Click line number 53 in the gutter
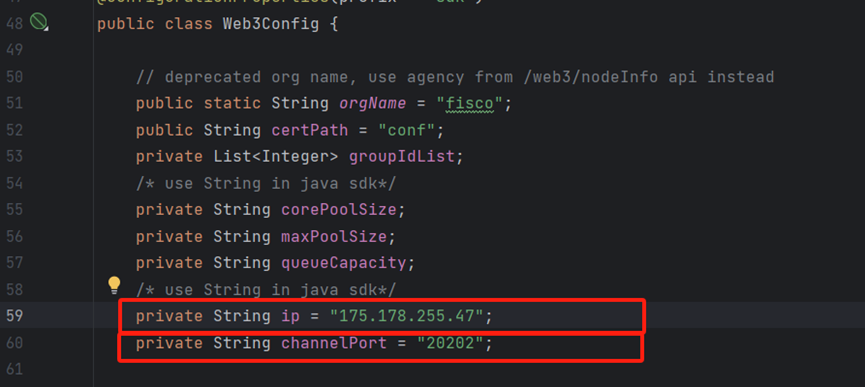This screenshot has height=387, width=865. 14,157
